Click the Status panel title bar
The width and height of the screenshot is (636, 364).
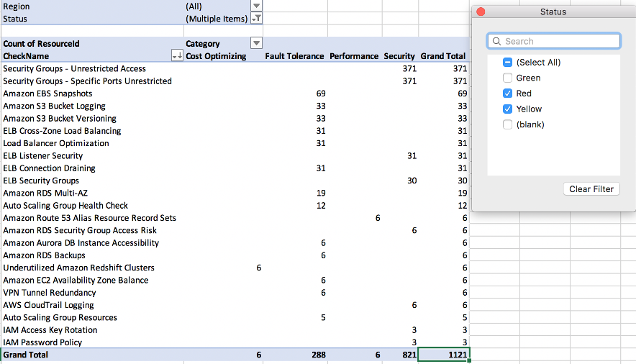click(554, 12)
